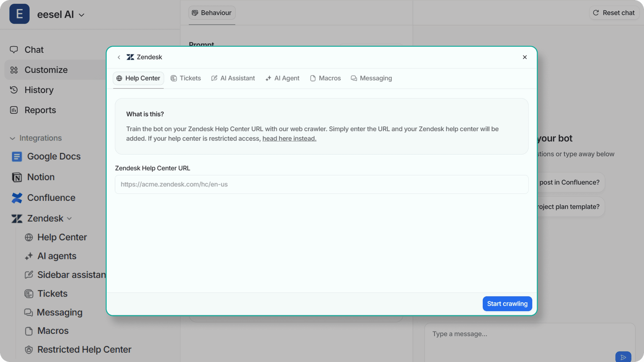This screenshot has width=644, height=362.
Task: Select the Notion integration icon
Action: (x=16, y=177)
